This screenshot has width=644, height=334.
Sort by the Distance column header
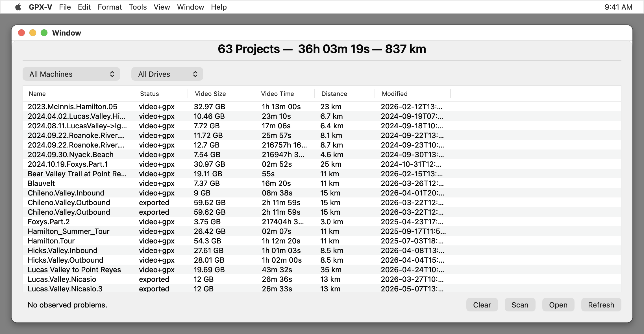pyautogui.click(x=345, y=94)
